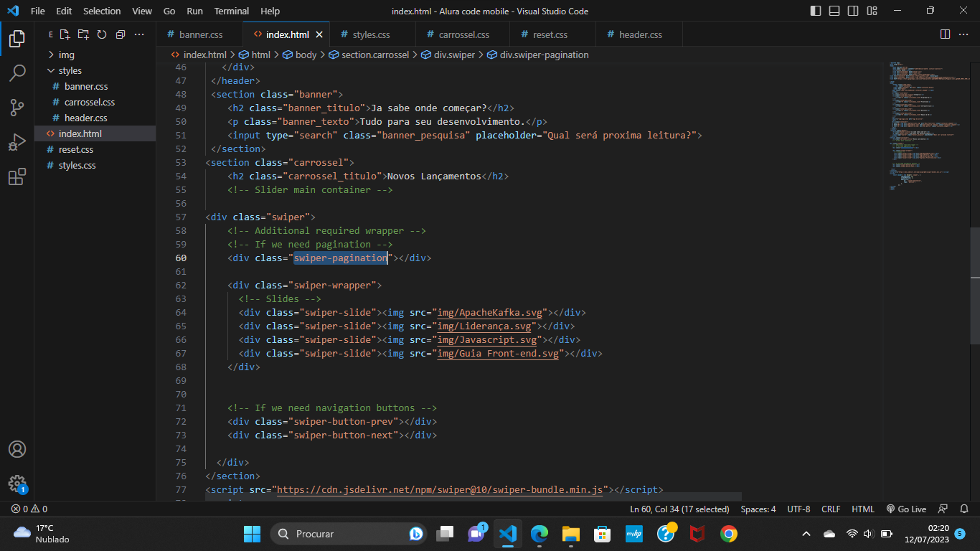Open the Search view in activity bar
This screenshot has height=551, width=980.
coord(17,73)
